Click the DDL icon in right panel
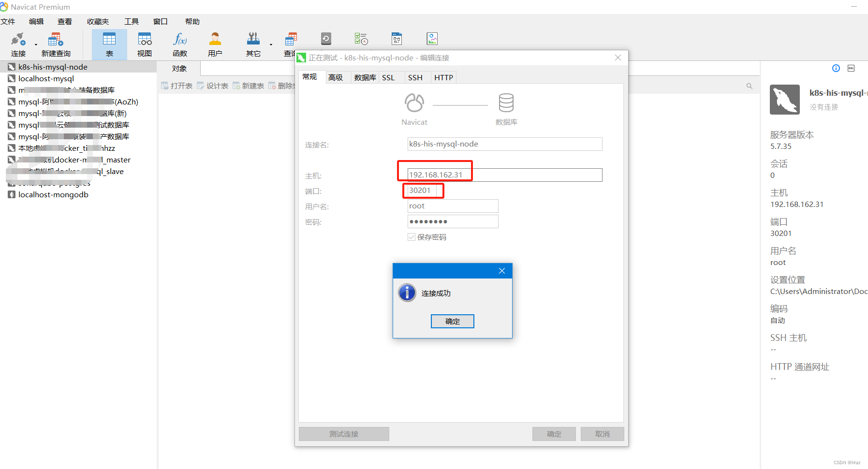 pyautogui.click(x=851, y=68)
